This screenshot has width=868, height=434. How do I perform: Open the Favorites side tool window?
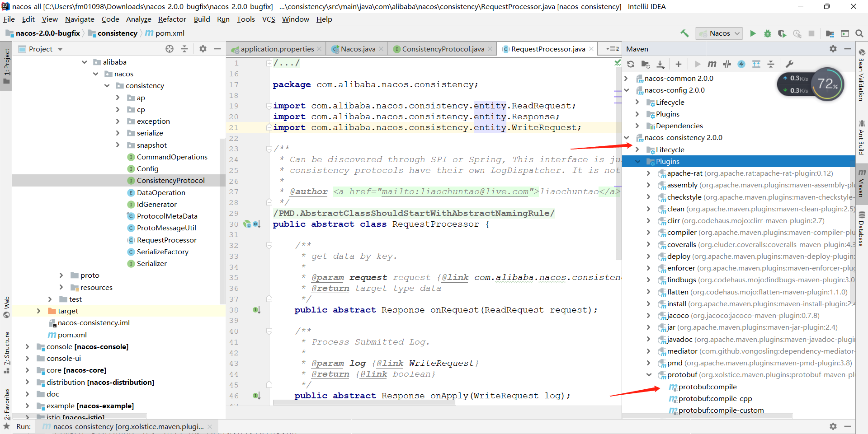[x=7, y=408]
